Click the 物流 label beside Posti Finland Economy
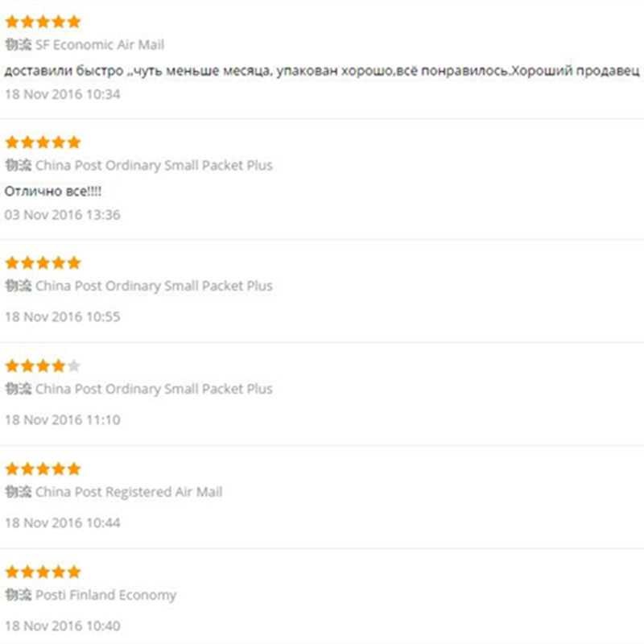The height and width of the screenshot is (644, 644). pyautogui.click(x=18, y=595)
